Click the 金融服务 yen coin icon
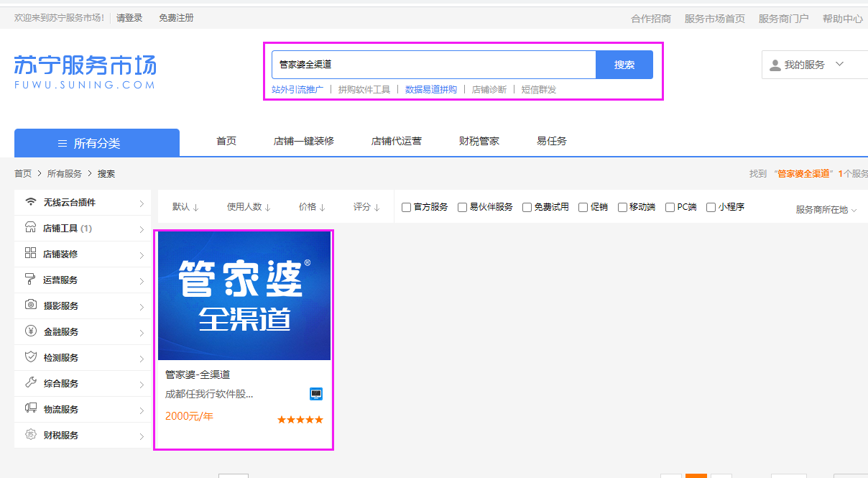868x478 pixels. (30, 331)
